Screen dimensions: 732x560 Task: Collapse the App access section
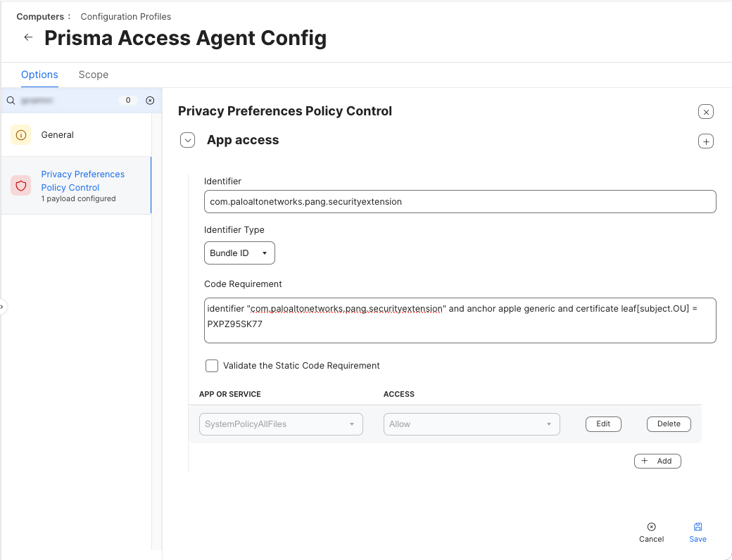click(187, 140)
